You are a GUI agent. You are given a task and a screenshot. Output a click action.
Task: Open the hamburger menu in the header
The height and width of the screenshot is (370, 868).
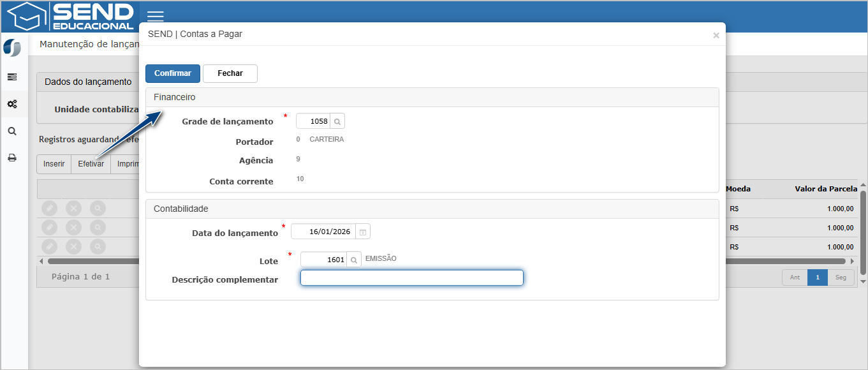pos(156,17)
